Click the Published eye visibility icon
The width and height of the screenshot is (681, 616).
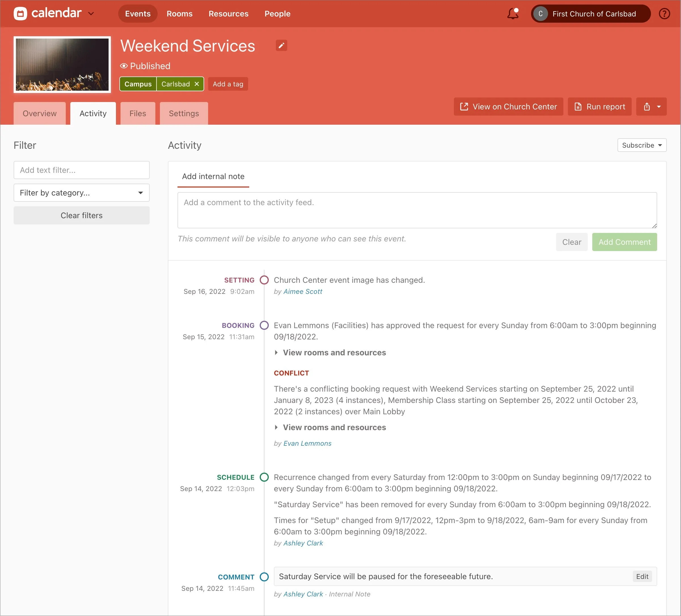tap(124, 66)
